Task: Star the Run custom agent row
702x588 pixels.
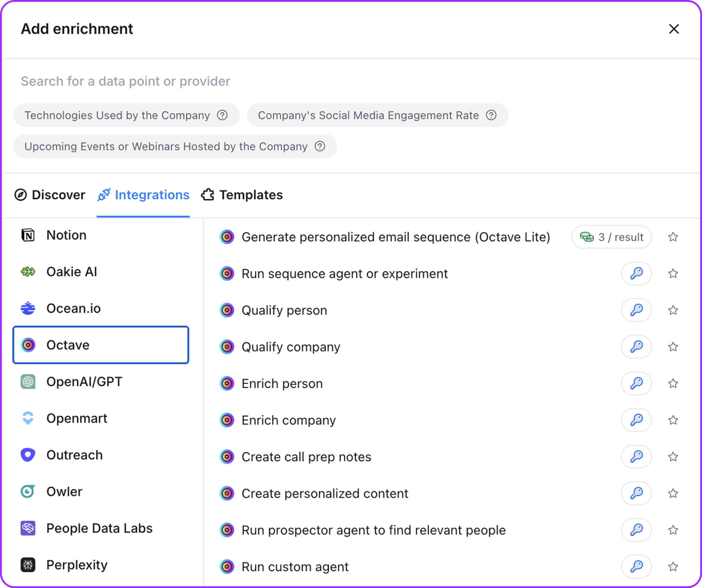Action: (673, 567)
